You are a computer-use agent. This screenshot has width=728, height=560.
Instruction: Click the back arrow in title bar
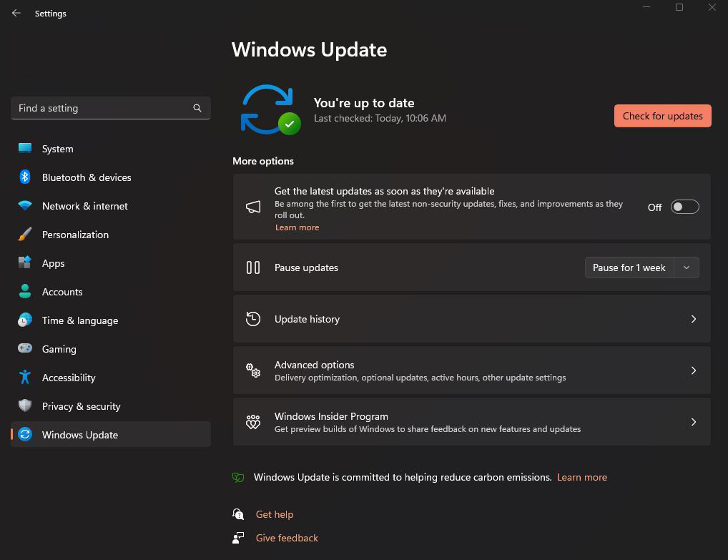(x=16, y=14)
